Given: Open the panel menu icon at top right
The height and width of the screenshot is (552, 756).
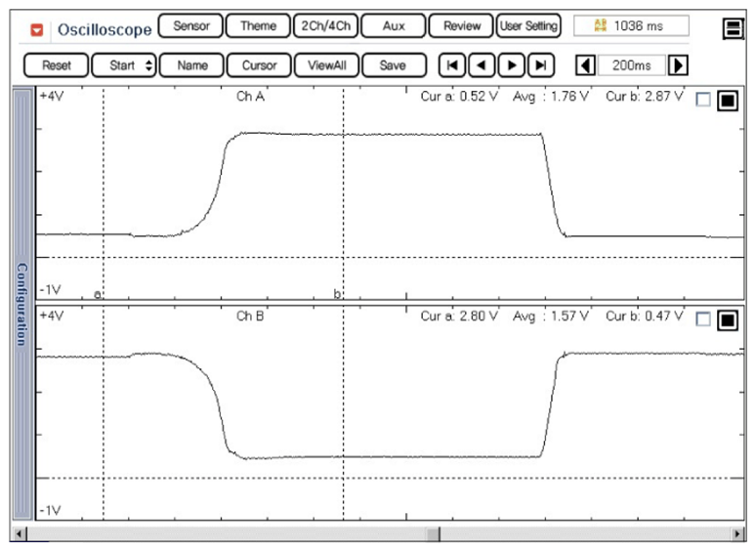Looking at the screenshot, I should [733, 28].
